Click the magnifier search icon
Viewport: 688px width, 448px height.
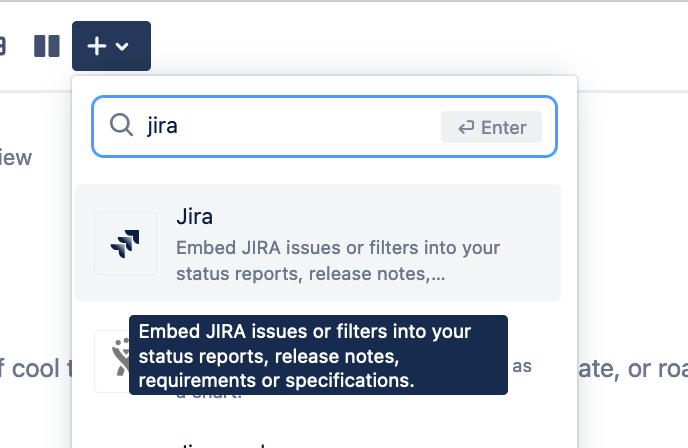[121, 125]
